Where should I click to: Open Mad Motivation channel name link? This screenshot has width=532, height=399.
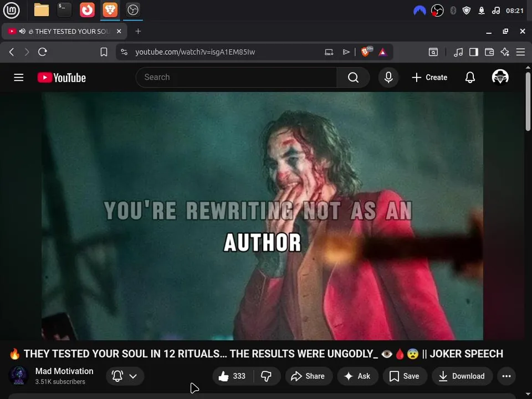pos(64,371)
